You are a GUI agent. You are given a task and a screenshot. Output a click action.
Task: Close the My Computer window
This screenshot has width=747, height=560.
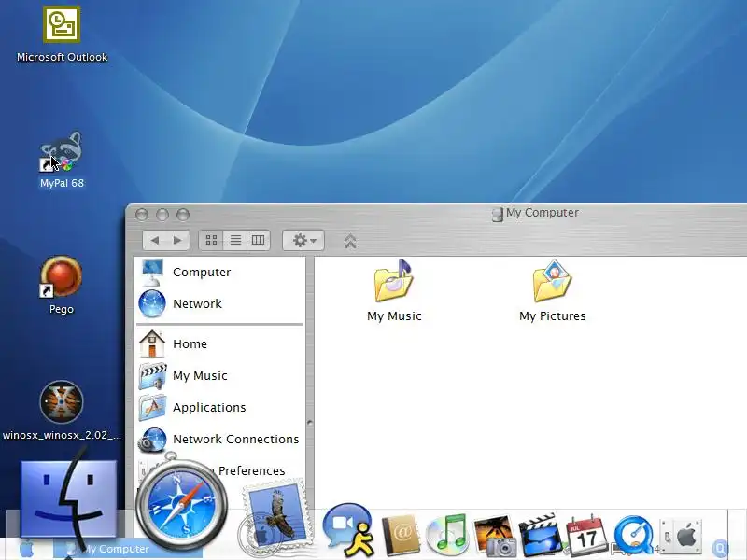click(142, 215)
